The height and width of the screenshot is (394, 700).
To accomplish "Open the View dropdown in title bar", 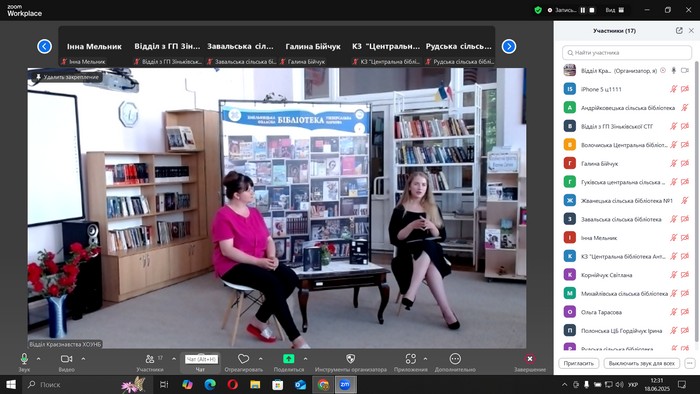I will pos(614,10).
